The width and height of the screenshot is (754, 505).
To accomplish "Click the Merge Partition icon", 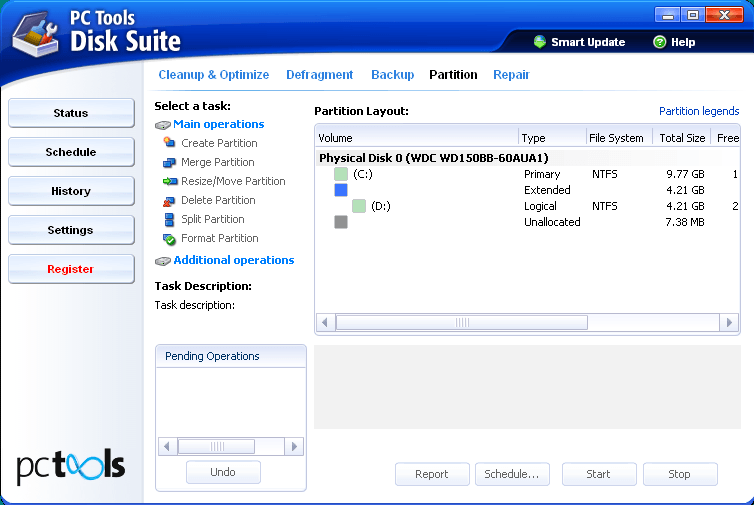I will pos(169,162).
